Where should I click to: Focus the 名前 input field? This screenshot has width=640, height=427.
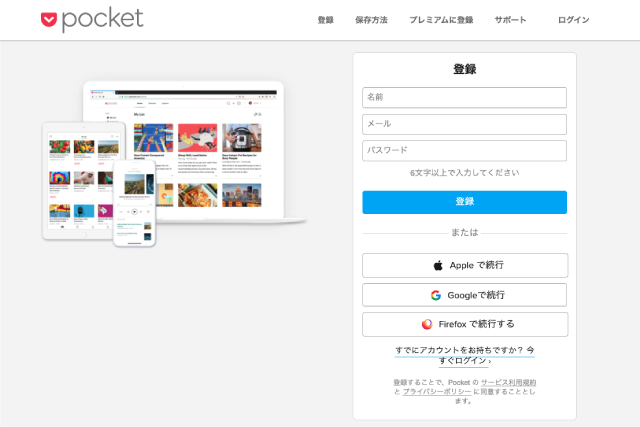click(464, 97)
